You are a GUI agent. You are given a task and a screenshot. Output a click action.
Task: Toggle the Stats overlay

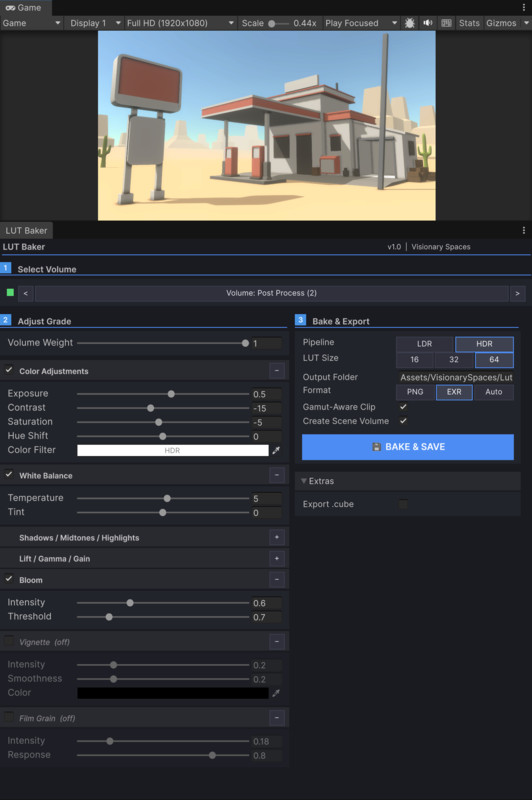[469, 23]
